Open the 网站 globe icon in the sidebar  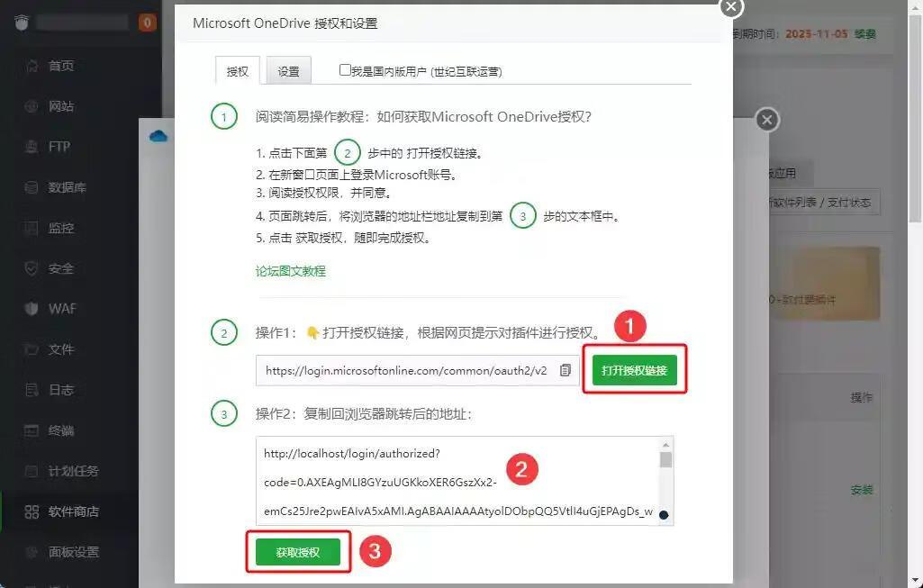point(32,106)
